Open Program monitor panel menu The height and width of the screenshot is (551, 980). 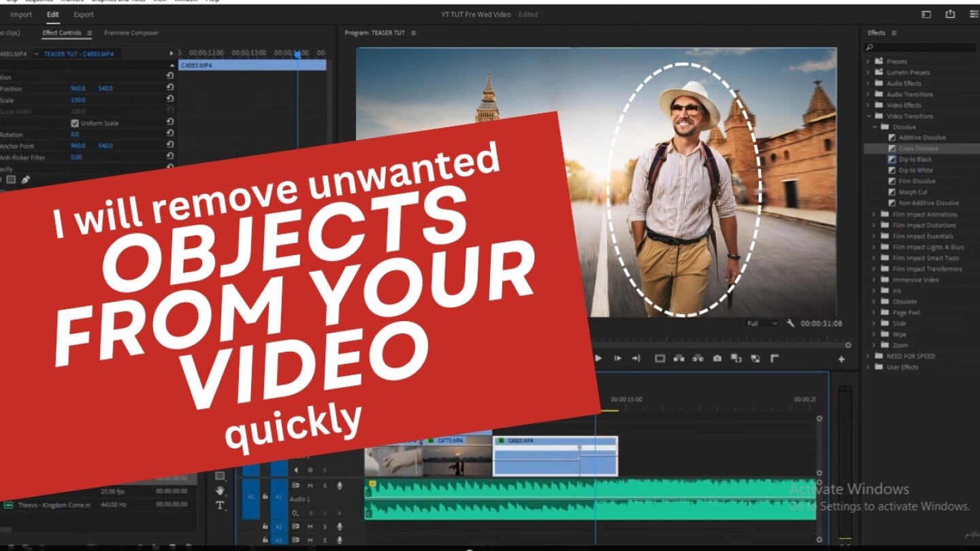pyautogui.click(x=413, y=33)
